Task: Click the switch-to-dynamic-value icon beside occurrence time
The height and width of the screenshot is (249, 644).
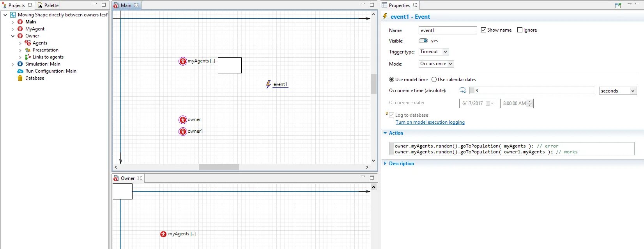Action: click(463, 91)
